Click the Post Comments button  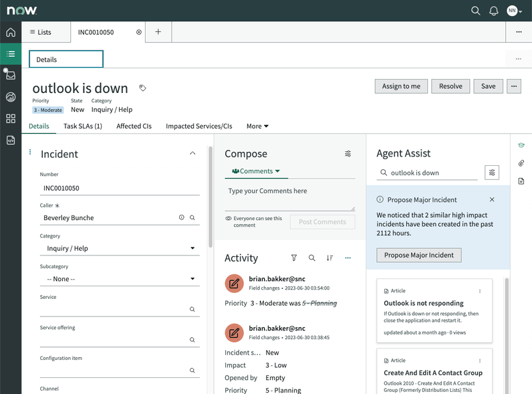click(322, 222)
